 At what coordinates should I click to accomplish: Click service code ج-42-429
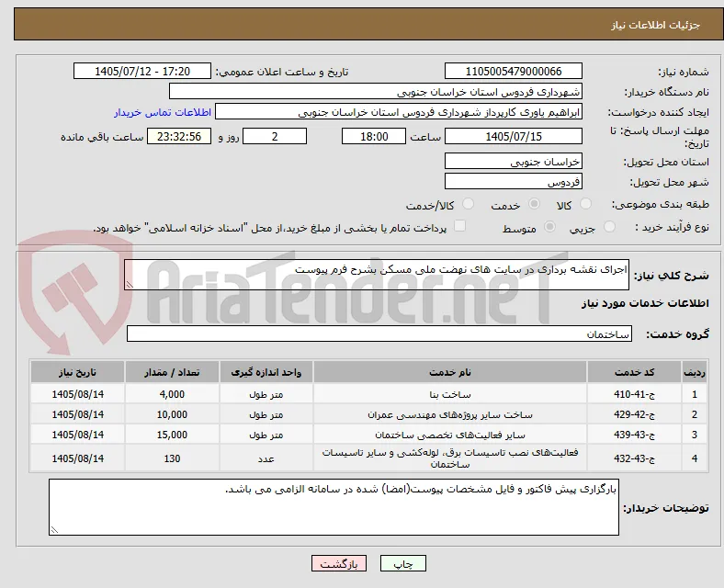[x=634, y=414]
